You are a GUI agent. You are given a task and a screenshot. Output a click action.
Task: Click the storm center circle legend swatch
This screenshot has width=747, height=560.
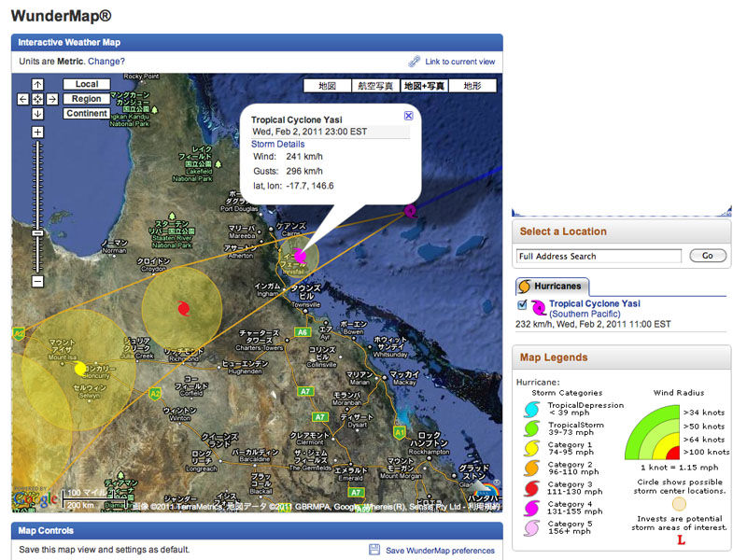point(679,504)
